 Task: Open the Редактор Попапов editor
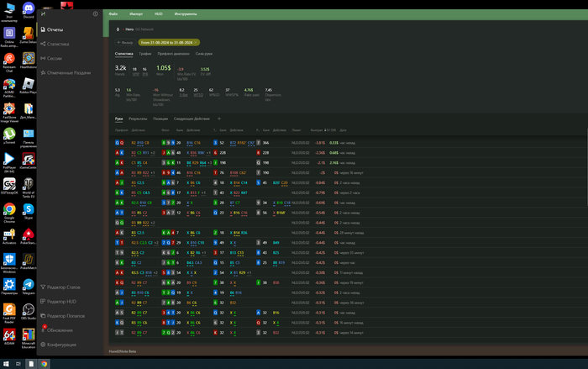pyautogui.click(x=66, y=315)
